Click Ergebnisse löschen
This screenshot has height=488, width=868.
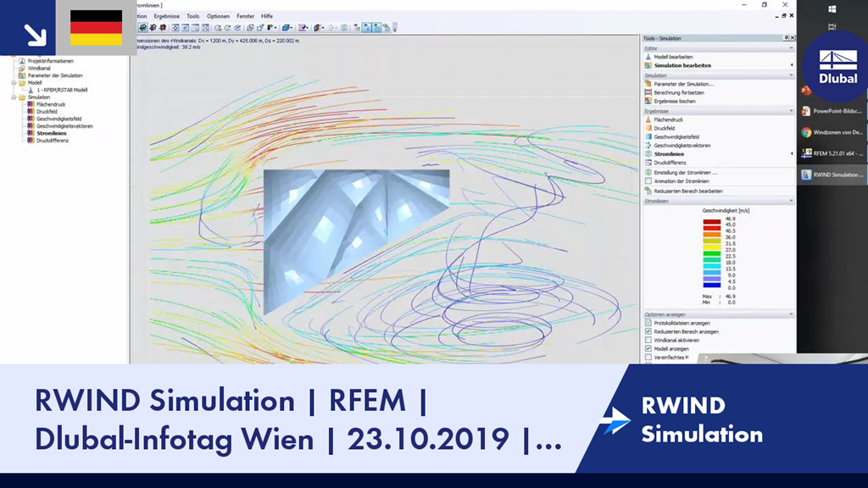(674, 102)
